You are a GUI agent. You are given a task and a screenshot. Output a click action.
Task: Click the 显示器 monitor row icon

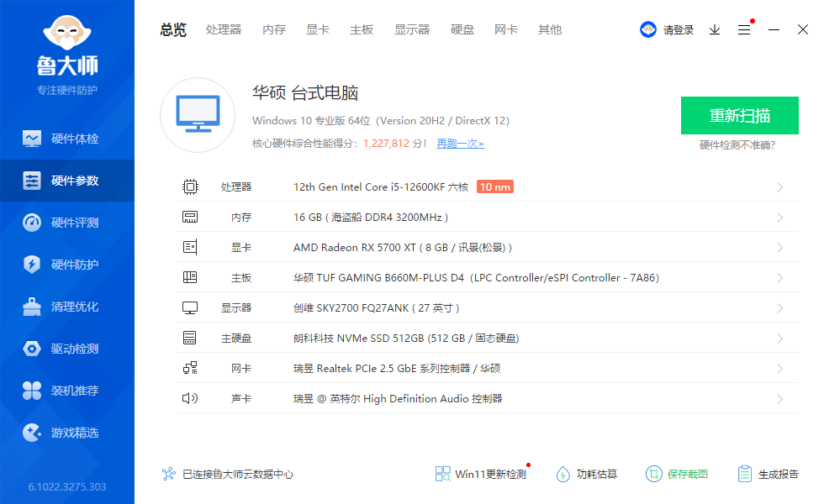190,307
